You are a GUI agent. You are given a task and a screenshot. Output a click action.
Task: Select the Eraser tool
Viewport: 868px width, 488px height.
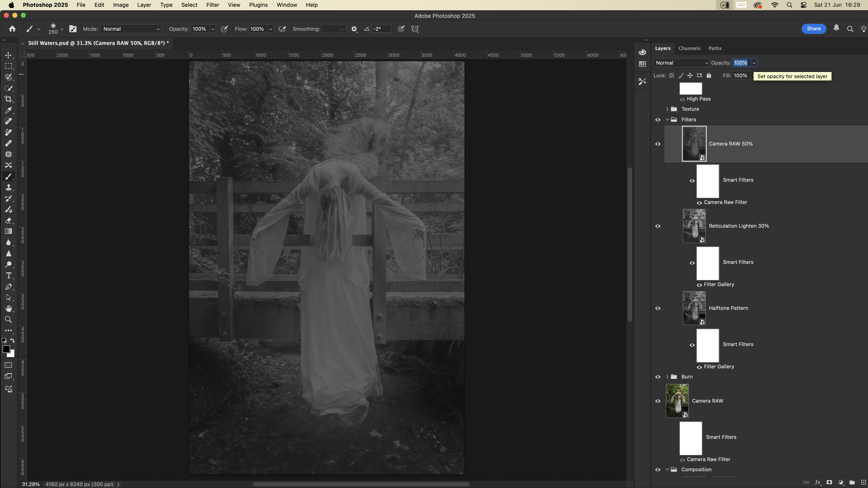[8, 220]
